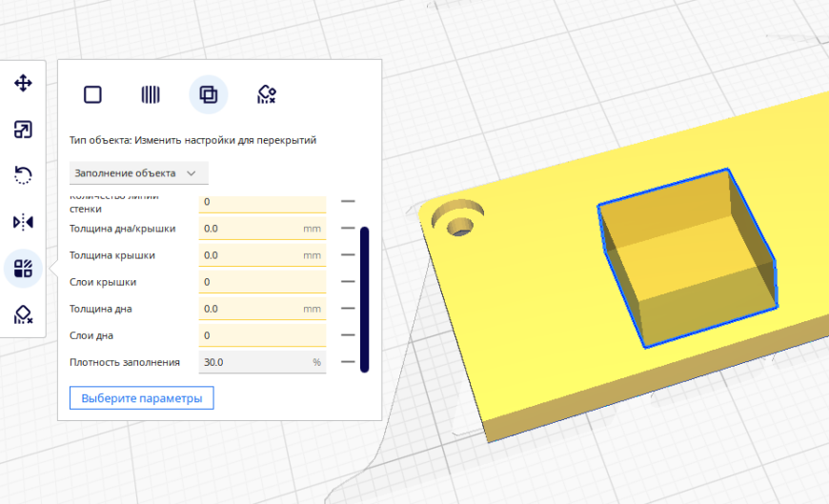Select the Scale tool
This screenshot has height=504, width=829.
tap(23, 130)
